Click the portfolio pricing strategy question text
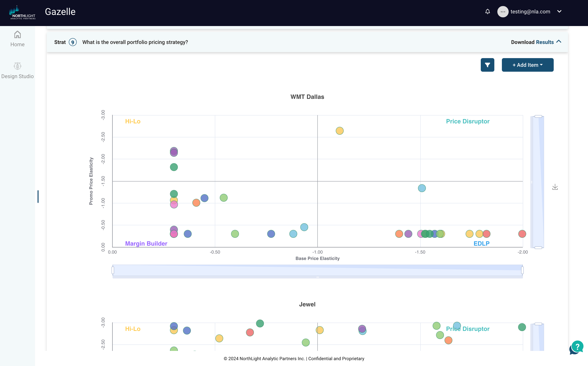Viewport: 588px width, 366px height. coord(135,42)
